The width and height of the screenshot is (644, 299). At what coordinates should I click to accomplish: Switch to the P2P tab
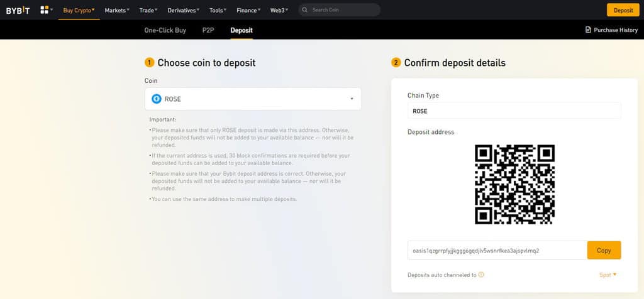pos(208,30)
